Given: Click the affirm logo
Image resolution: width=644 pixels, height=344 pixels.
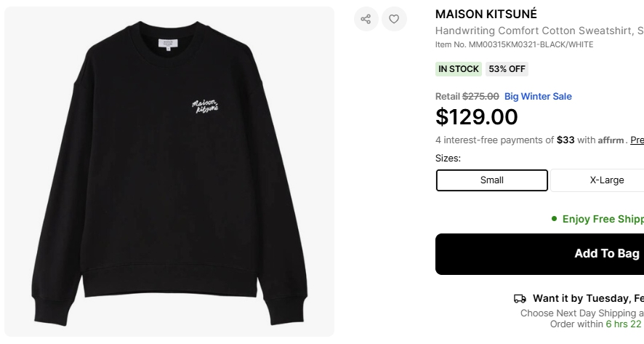Looking at the screenshot, I should click(611, 140).
